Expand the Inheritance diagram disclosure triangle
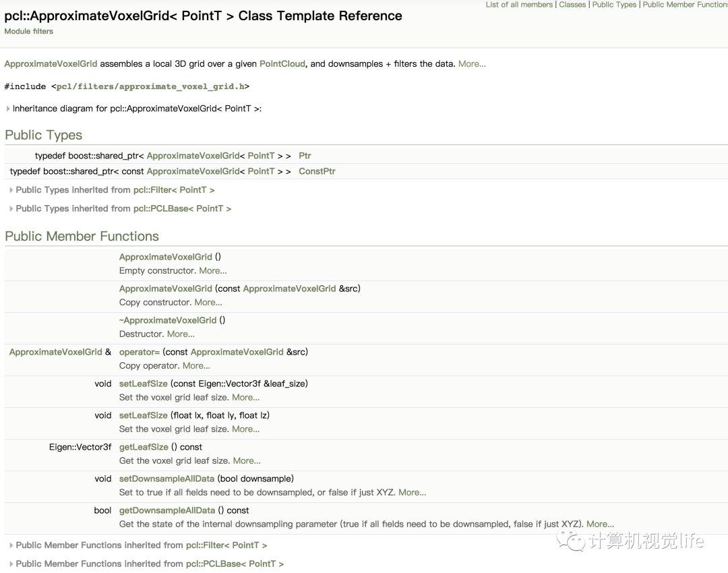 pyautogui.click(x=8, y=109)
